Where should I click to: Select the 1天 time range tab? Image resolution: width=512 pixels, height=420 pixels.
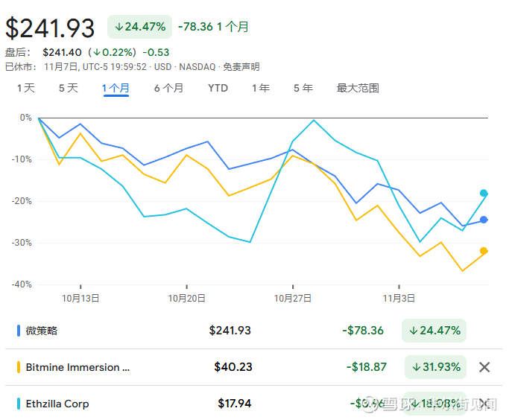(x=26, y=88)
